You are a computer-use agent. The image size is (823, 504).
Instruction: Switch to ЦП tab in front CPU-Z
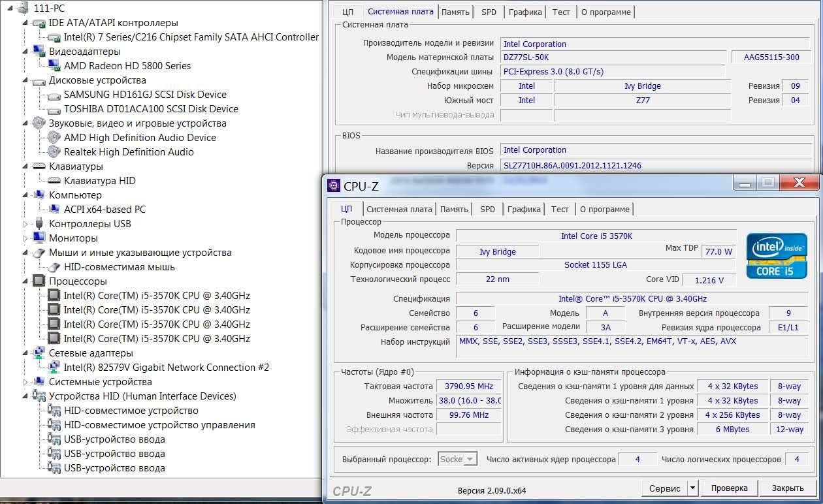pyautogui.click(x=347, y=209)
